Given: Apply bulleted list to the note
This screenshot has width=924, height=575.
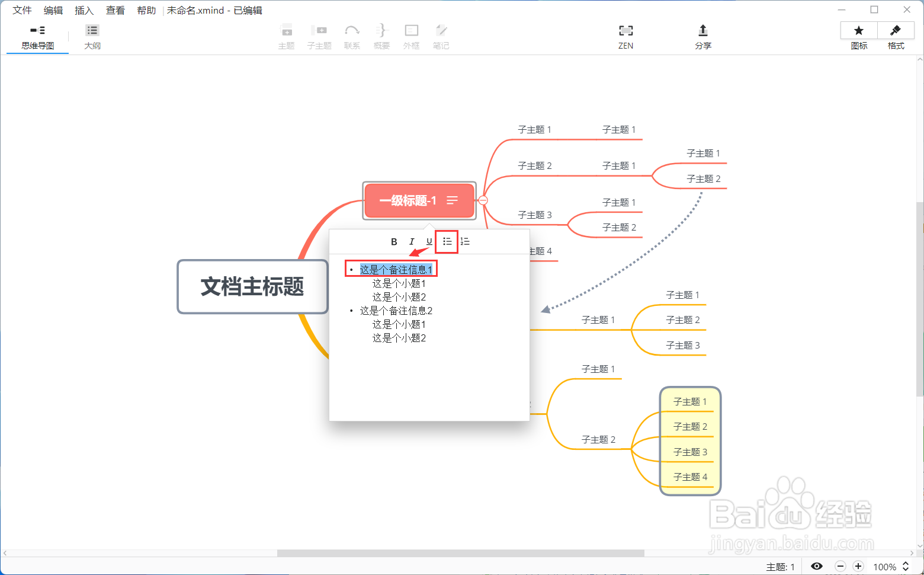Looking at the screenshot, I should [x=447, y=242].
